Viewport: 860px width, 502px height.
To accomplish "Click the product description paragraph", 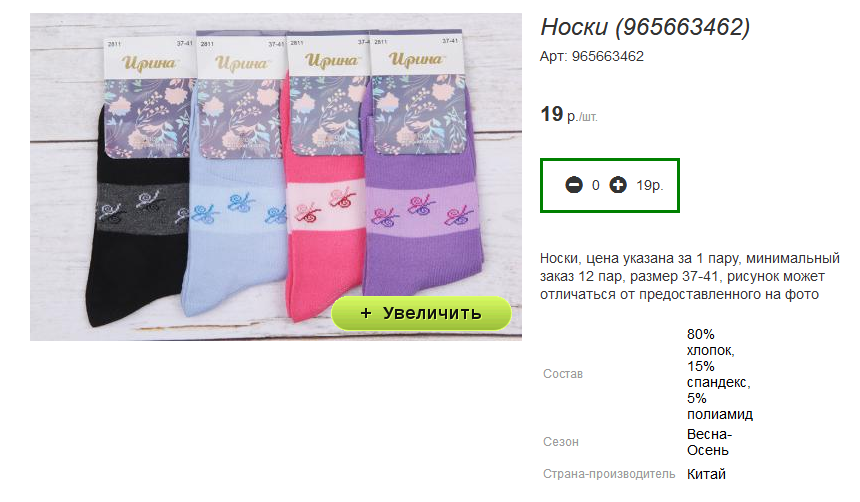I will [x=689, y=276].
